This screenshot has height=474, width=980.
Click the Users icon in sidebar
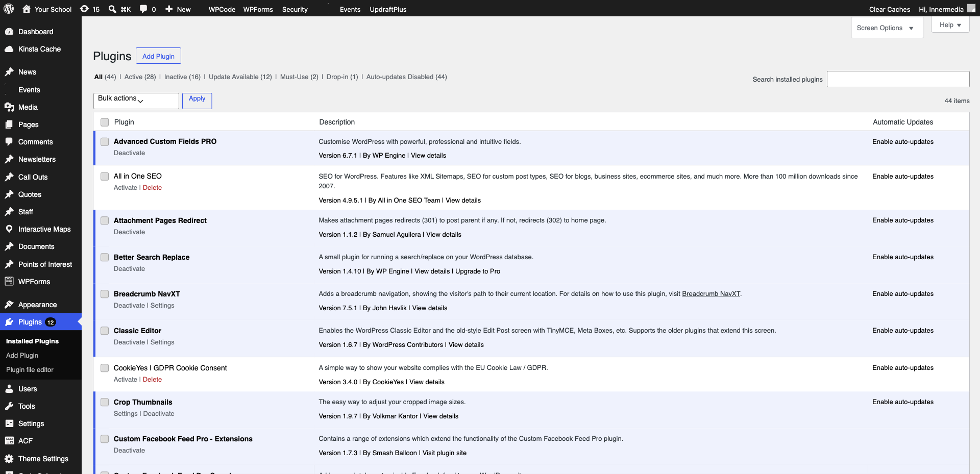point(9,389)
